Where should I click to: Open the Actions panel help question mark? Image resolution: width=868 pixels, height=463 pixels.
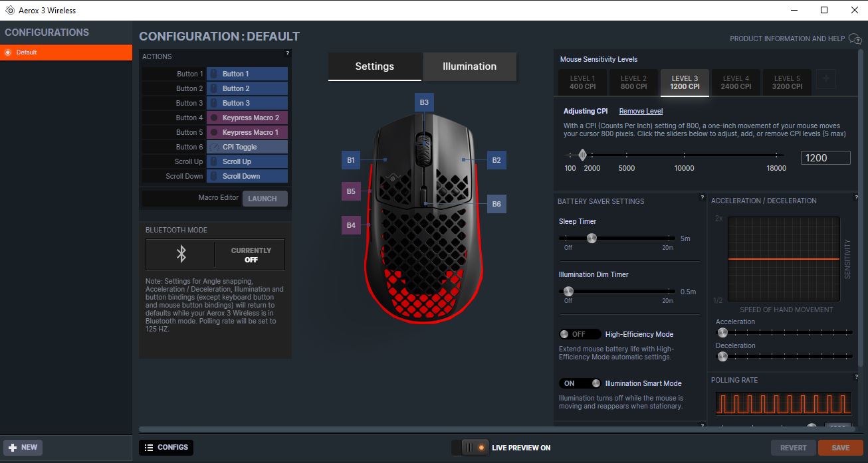pos(287,53)
